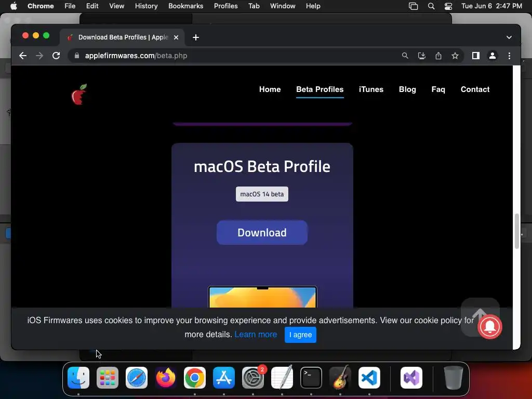Share this page using share icon
The image size is (532, 399).
[438, 56]
